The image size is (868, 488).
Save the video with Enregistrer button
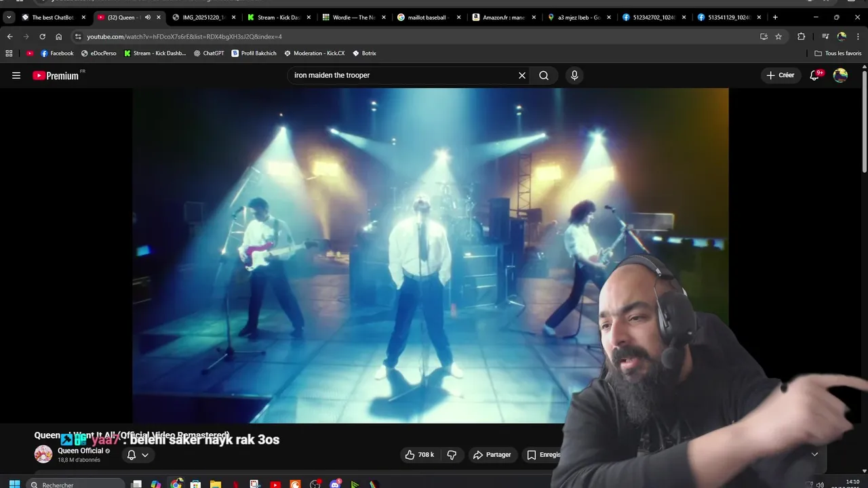tap(543, 455)
